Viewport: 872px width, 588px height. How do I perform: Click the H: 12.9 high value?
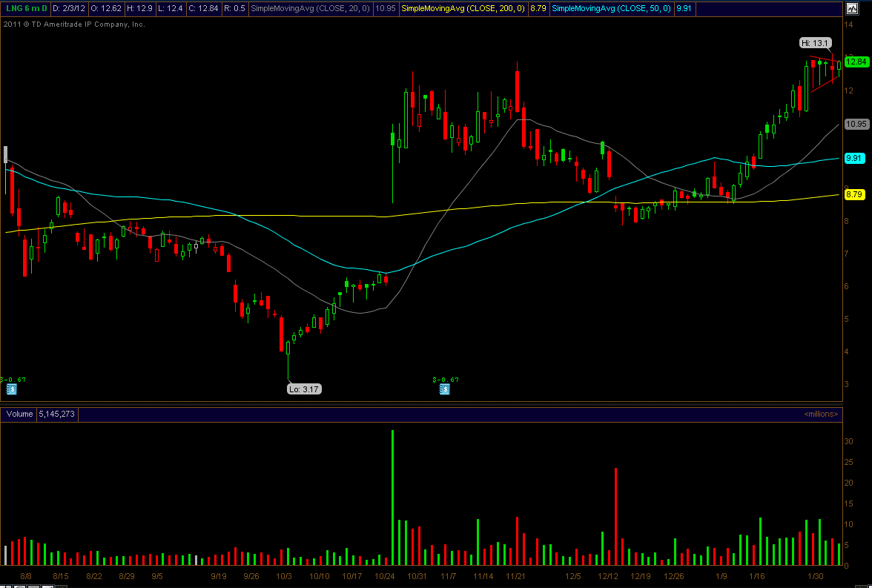point(139,8)
